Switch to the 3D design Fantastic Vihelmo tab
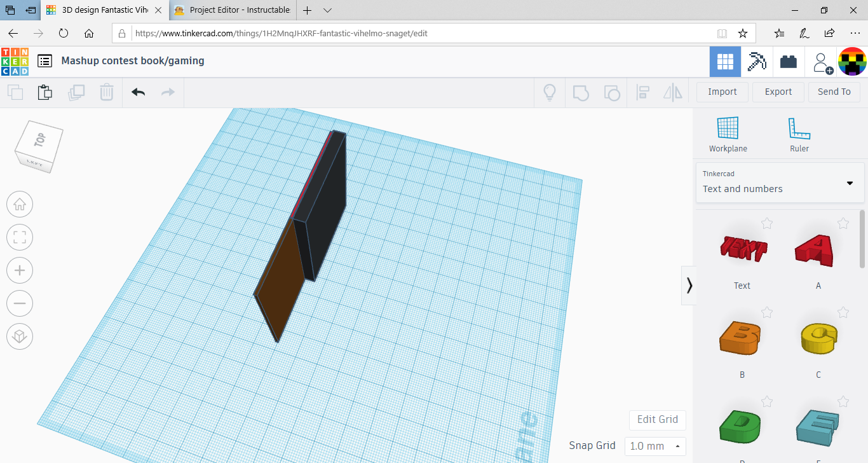The image size is (868, 463). point(105,10)
